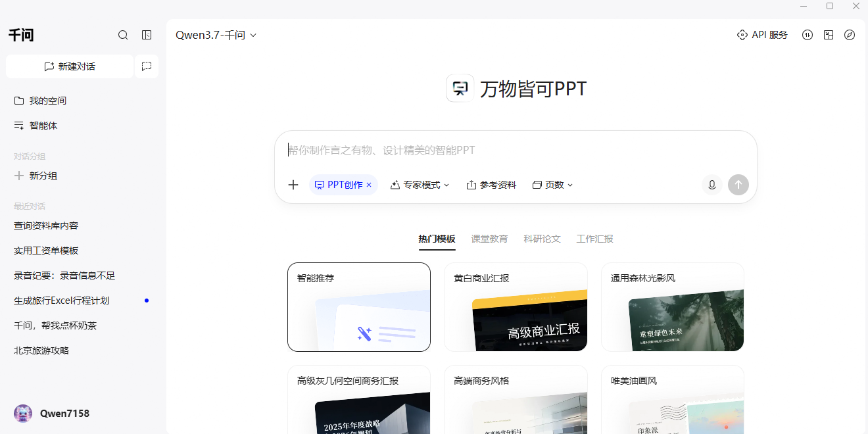Open the search icon in sidebar header
The image size is (868, 434).
point(123,35)
